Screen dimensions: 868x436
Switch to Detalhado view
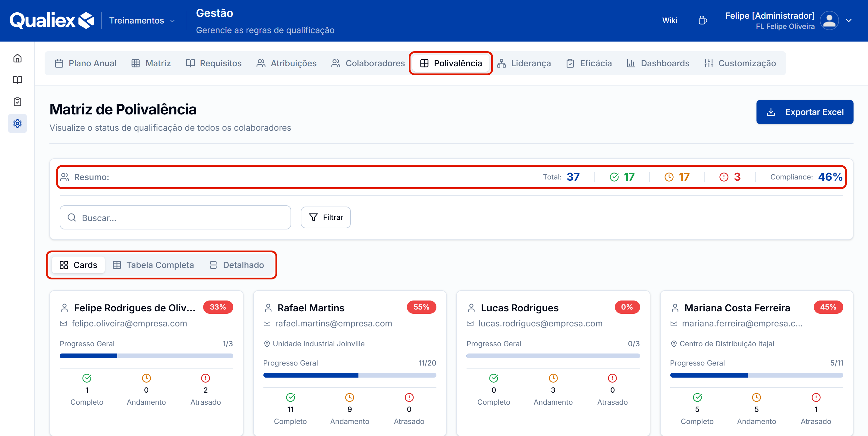pos(237,265)
